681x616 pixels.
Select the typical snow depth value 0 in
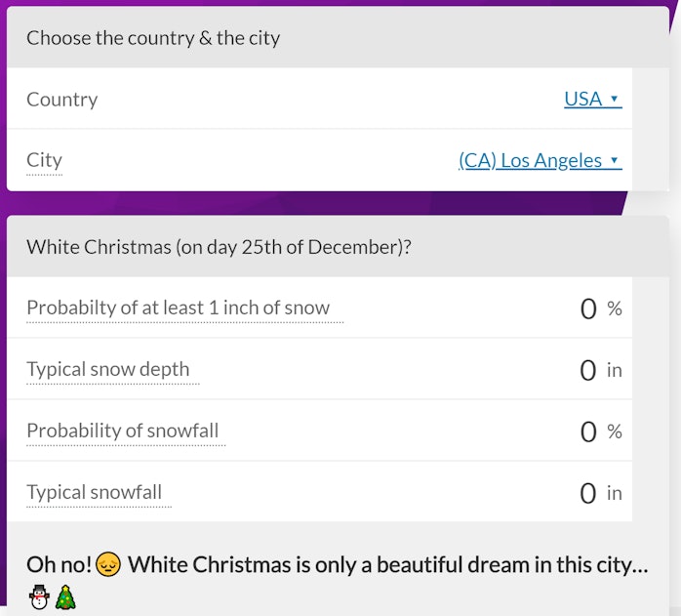[x=601, y=370]
